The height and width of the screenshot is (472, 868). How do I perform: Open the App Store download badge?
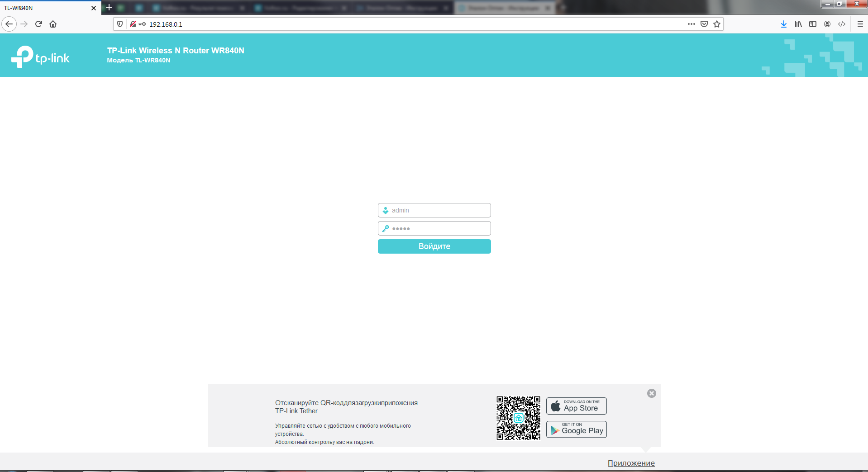pyautogui.click(x=577, y=406)
